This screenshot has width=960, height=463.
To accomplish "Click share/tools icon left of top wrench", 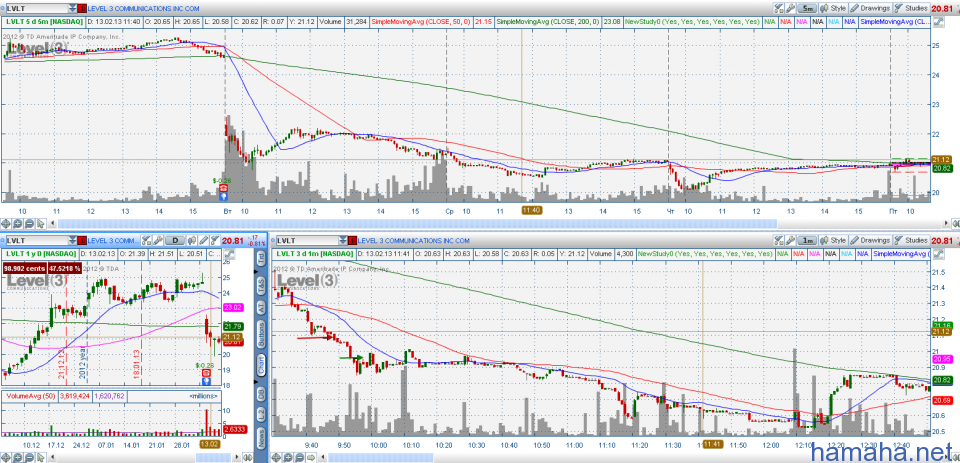I will pyautogui.click(x=779, y=9).
